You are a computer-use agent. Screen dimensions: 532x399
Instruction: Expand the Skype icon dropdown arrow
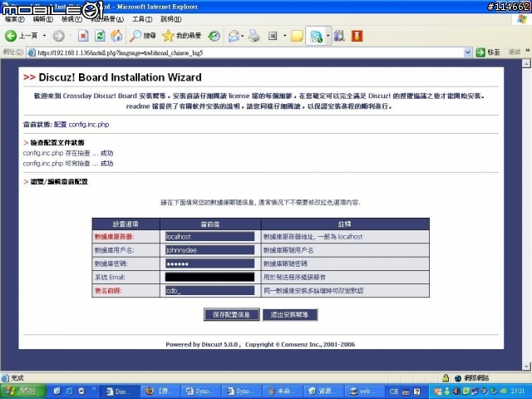tap(328, 36)
